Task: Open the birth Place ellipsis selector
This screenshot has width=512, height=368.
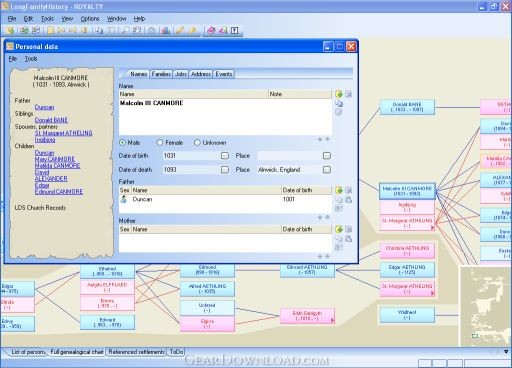Action: click(327, 156)
